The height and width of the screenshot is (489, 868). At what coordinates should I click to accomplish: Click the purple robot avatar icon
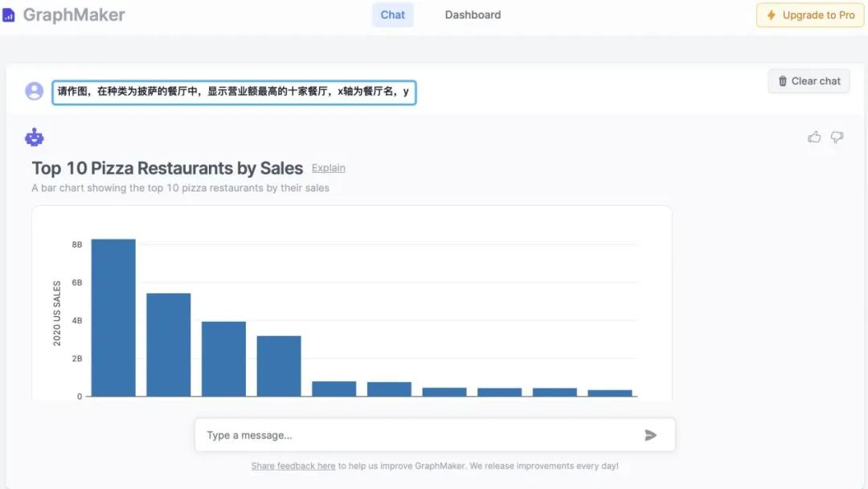coord(35,138)
